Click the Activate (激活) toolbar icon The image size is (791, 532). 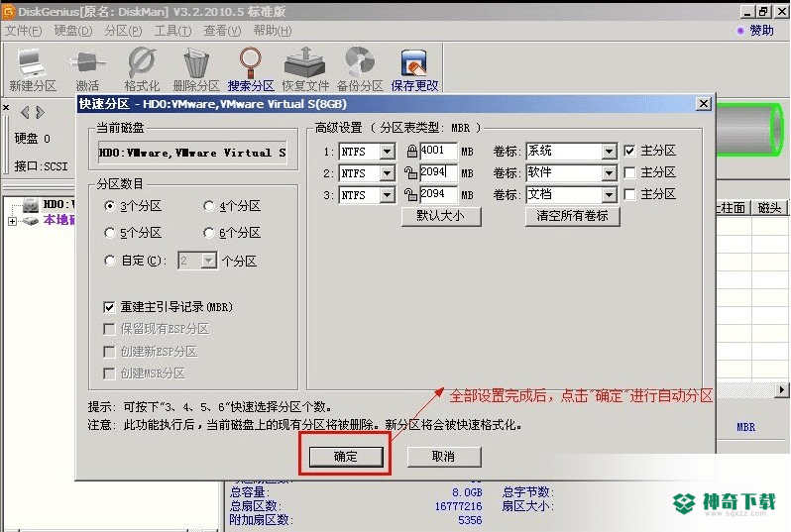pyautogui.click(x=87, y=69)
